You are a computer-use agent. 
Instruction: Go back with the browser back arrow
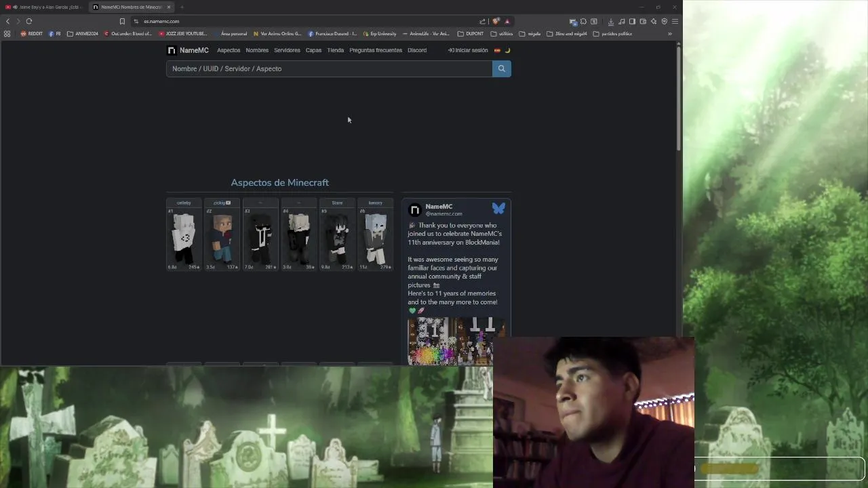[x=7, y=21]
